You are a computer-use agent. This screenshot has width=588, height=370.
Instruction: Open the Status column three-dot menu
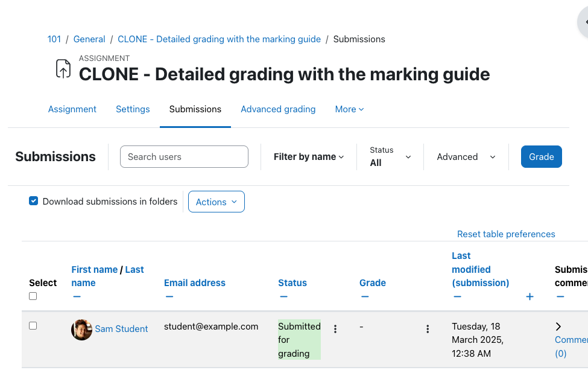click(x=335, y=329)
